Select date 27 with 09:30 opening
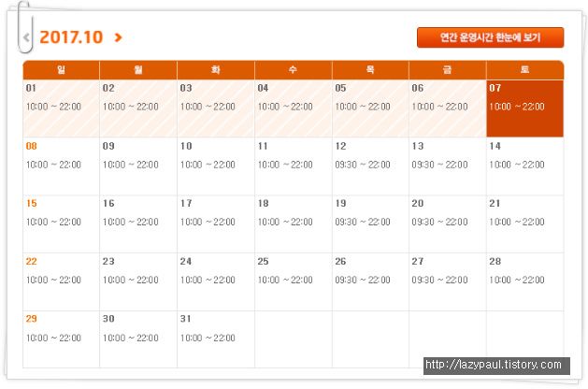 448,281
